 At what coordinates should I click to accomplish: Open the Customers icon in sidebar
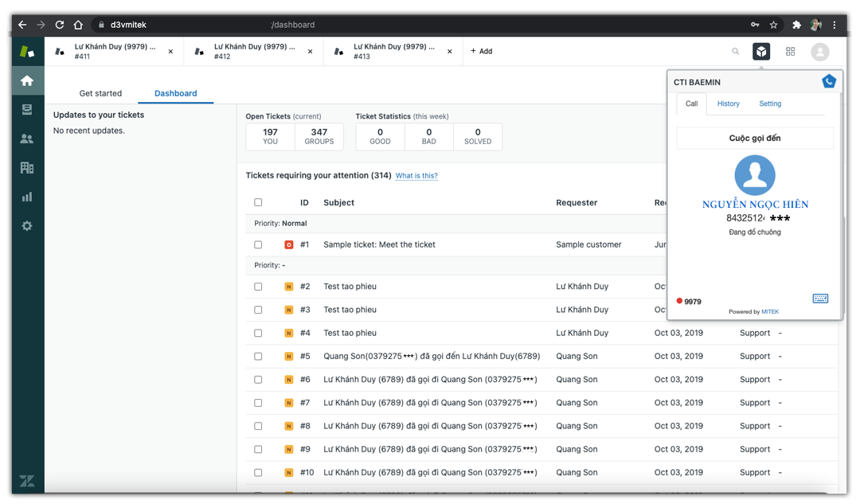point(27,139)
